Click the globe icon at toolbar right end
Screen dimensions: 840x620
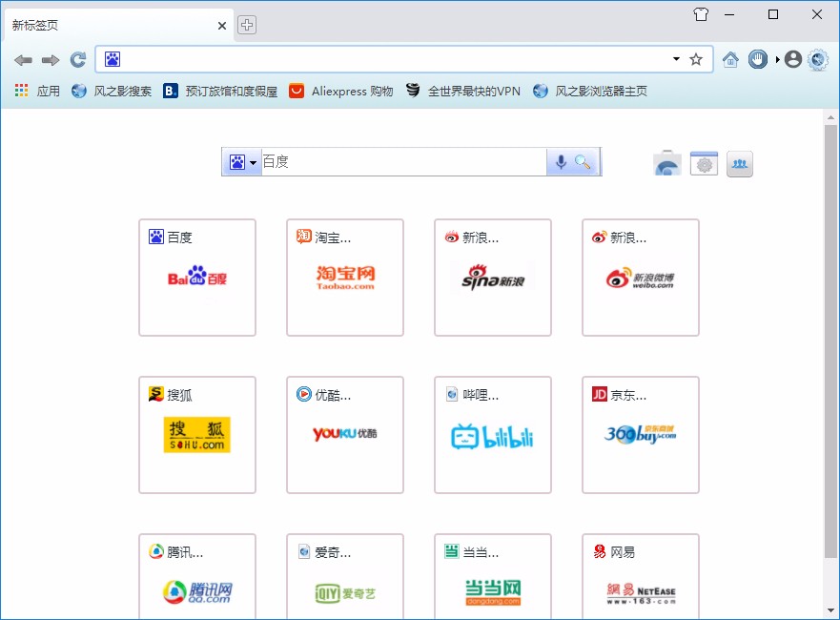819,58
